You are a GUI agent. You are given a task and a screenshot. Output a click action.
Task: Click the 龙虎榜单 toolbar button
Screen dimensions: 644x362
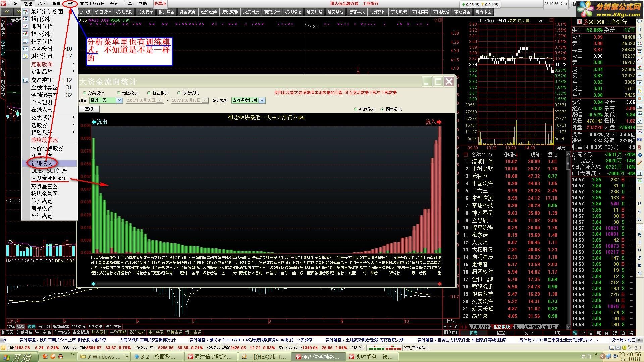pyautogui.click(x=145, y=12)
